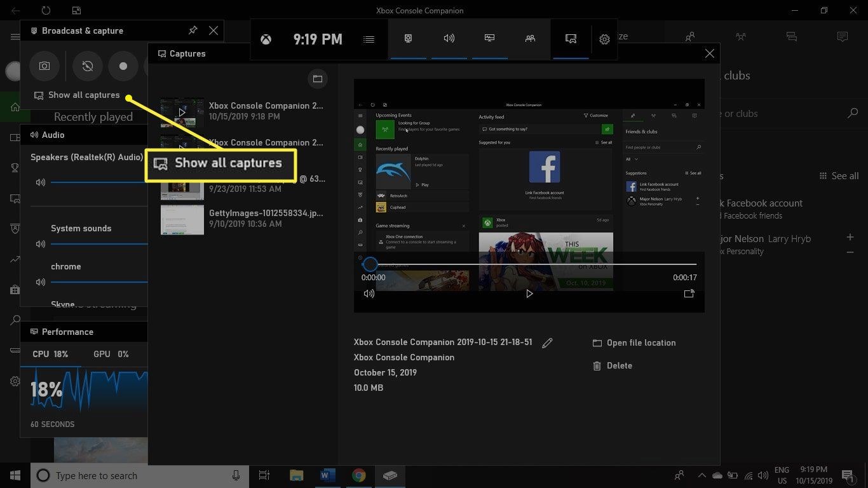
Task: Go back in Xbox Console Companion
Action: click(x=15, y=11)
